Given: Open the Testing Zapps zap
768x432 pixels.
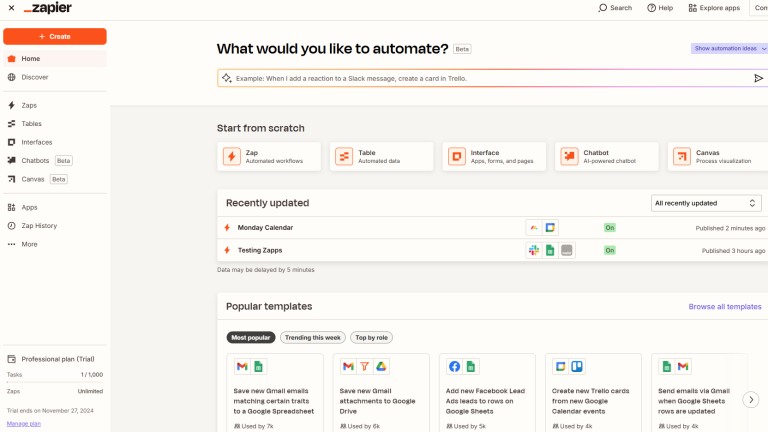Looking at the screenshot, I should click(492, 250).
